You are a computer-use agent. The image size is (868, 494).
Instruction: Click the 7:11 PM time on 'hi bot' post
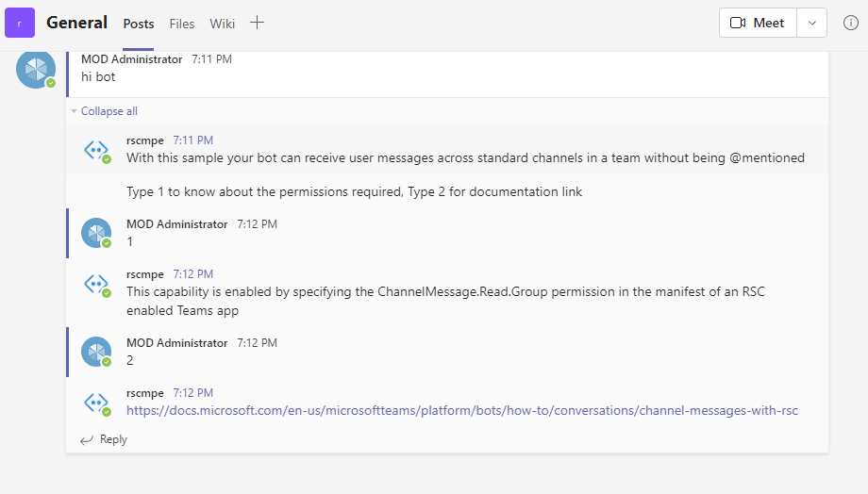(211, 59)
